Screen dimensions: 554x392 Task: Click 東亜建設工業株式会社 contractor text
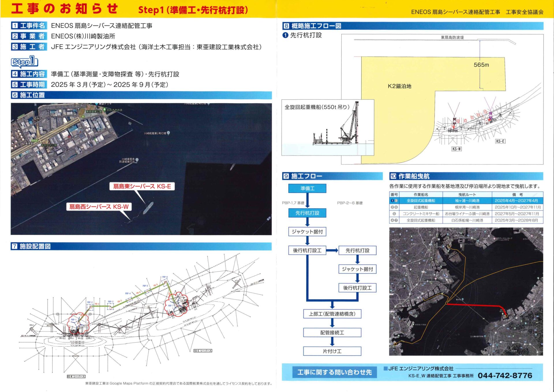pyautogui.click(x=227, y=47)
